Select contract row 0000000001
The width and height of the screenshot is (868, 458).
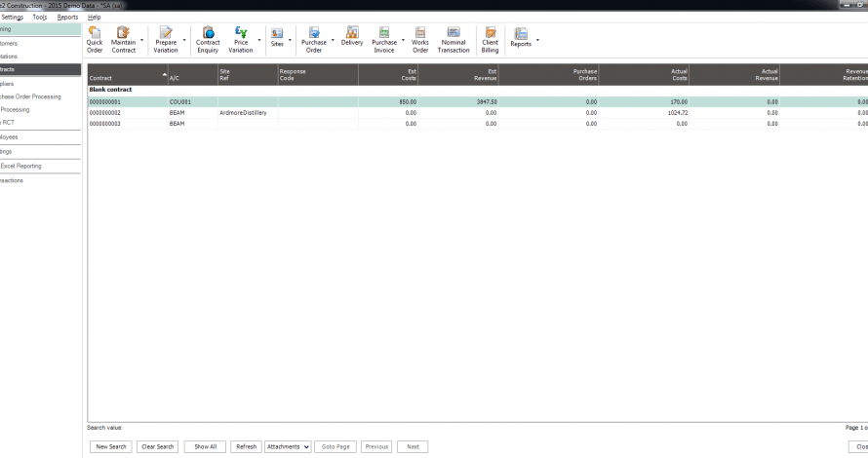(x=478, y=101)
